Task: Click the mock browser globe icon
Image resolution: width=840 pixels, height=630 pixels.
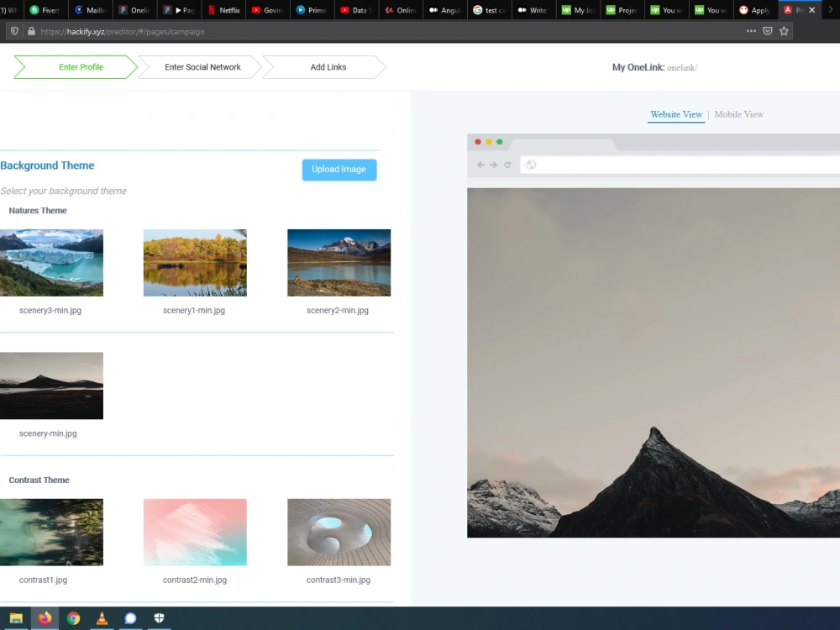Action: (x=531, y=165)
